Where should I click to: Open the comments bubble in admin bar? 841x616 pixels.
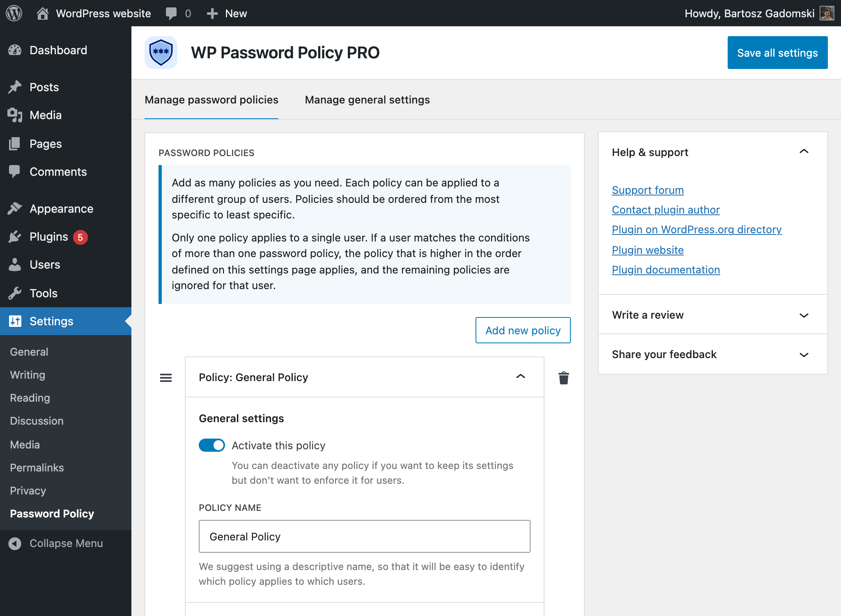tap(171, 13)
